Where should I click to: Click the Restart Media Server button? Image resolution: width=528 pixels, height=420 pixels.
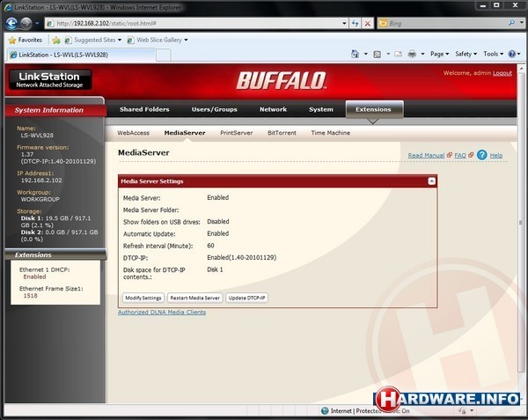pyautogui.click(x=195, y=298)
